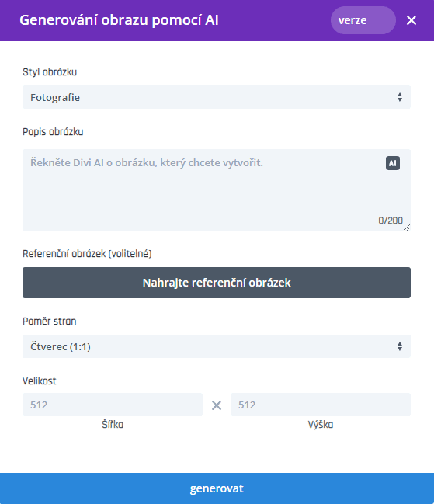The width and height of the screenshot is (434, 504).
Task: Click Nahrajte referenční obrázek button
Action: [217, 283]
